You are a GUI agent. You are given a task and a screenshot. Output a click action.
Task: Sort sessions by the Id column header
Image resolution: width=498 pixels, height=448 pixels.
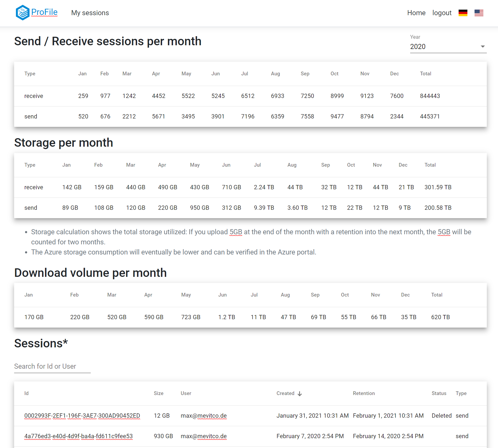tap(26, 393)
